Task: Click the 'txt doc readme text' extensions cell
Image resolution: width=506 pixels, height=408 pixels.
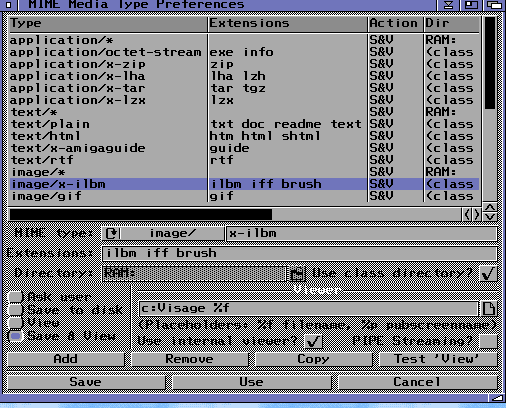Action: 286,124
